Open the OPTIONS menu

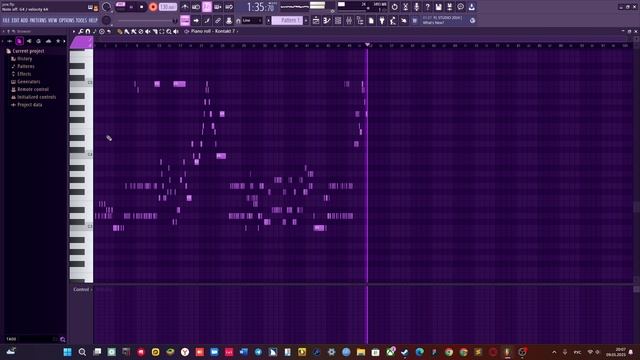click(x=67, y=20)
